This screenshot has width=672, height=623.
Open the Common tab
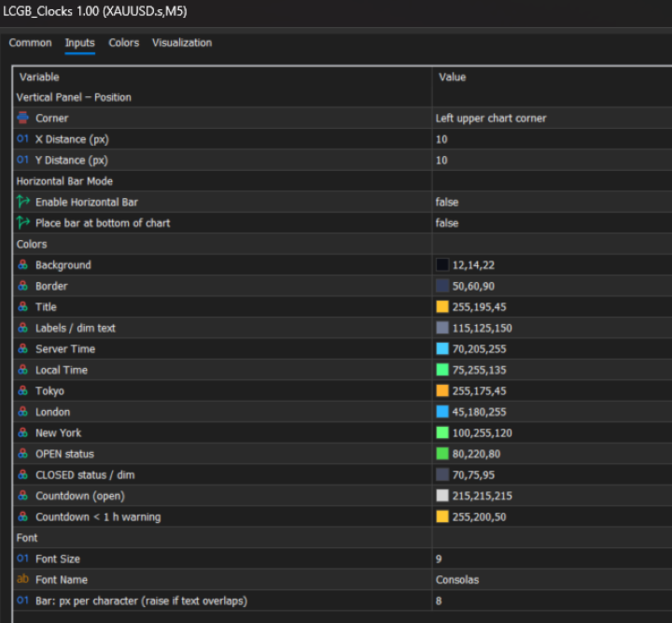click(30, 43)
